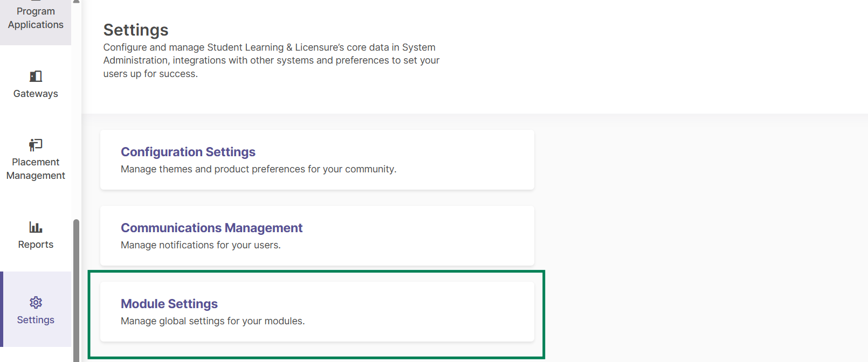This screenshot has height=362, width=868.
Task: Click the Placement Management presenter icon
Action: (36, 144)
